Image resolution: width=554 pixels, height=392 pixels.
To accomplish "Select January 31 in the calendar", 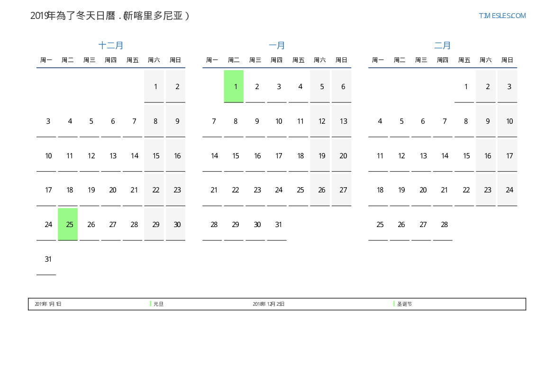I will 278,225.
